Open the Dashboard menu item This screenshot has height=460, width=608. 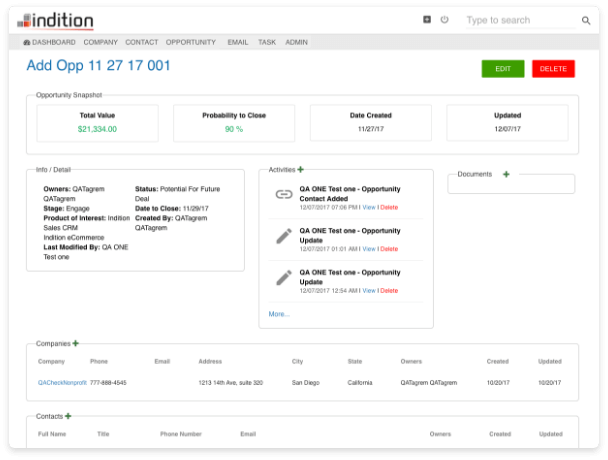pyautogui.click(x=49, y=42)
